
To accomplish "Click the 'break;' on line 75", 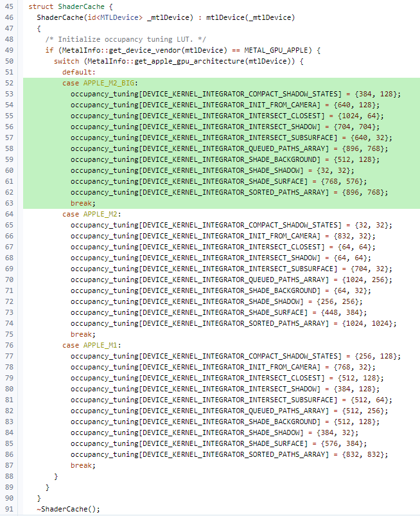I will point(83,334).
